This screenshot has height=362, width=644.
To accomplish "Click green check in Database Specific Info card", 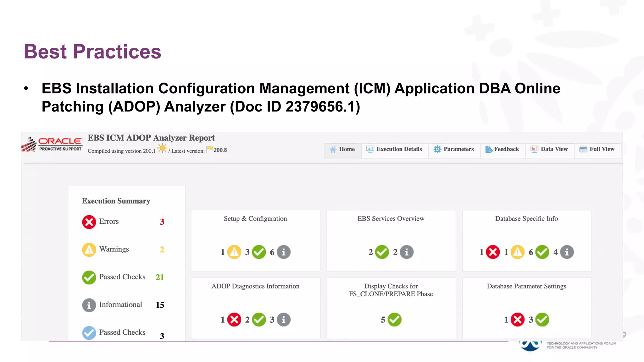I will [542, 252].
